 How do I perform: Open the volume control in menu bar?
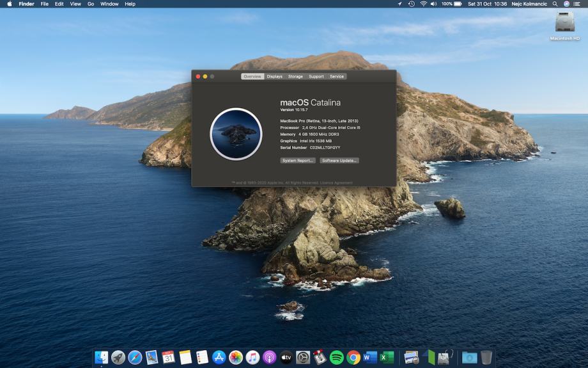433,4
